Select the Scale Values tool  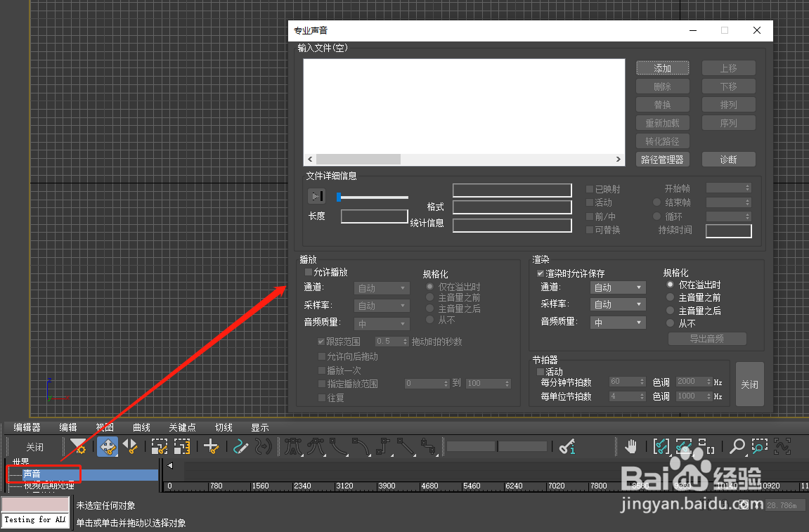pyautogui.click(x=182, y=446)
